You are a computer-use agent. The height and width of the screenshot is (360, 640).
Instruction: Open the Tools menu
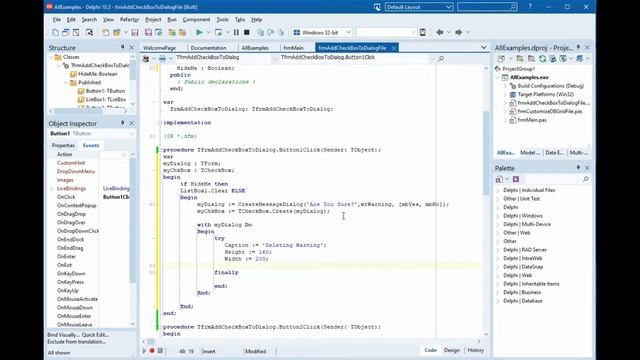(x=222, y=20)
